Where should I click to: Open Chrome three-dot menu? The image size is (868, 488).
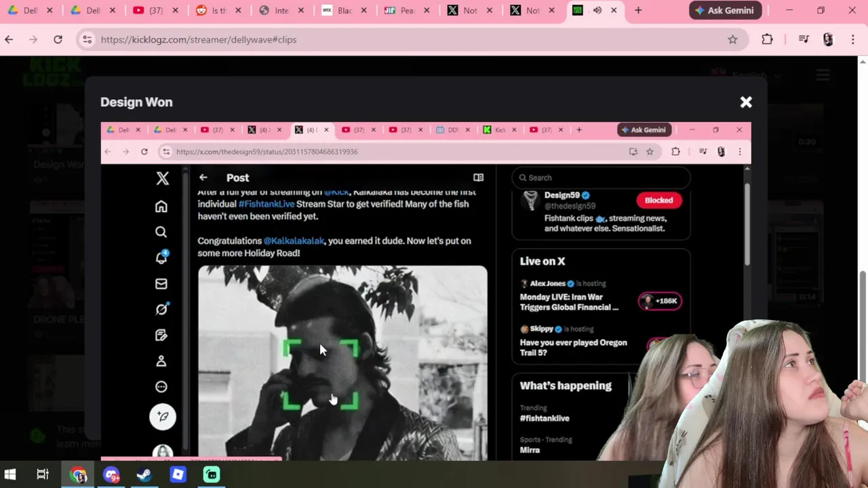coord(852,39)
